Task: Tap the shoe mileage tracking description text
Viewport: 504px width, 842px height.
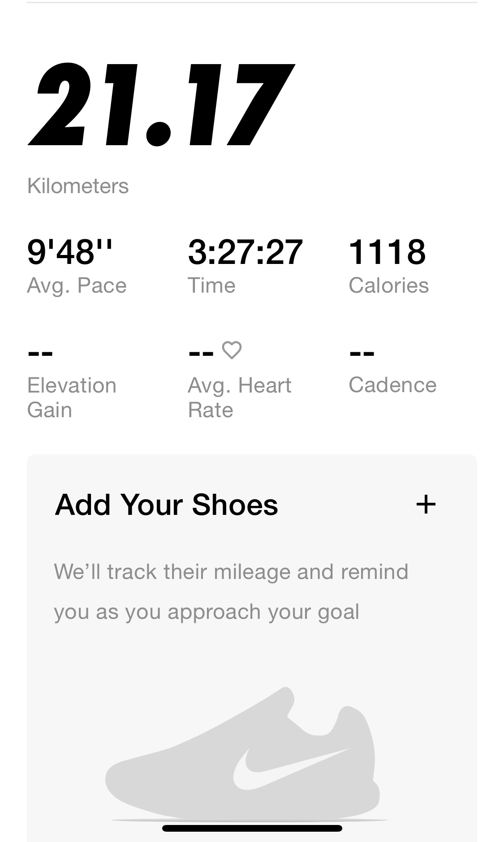Action: pos(231,592)
